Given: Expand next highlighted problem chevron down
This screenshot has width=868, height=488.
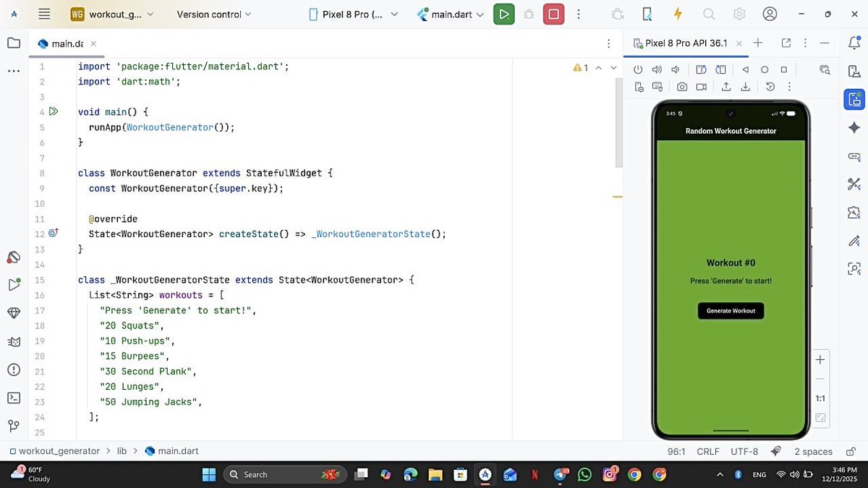Looking at the screenshot, I should pyautogui.click(x=614, y=68).
